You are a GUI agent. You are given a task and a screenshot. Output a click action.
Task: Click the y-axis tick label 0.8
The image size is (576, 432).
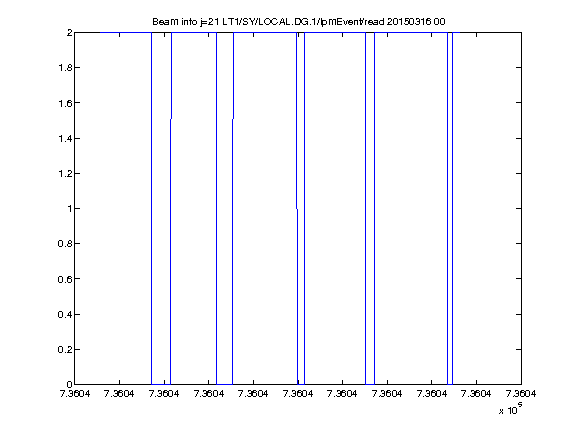pos(65,244)
